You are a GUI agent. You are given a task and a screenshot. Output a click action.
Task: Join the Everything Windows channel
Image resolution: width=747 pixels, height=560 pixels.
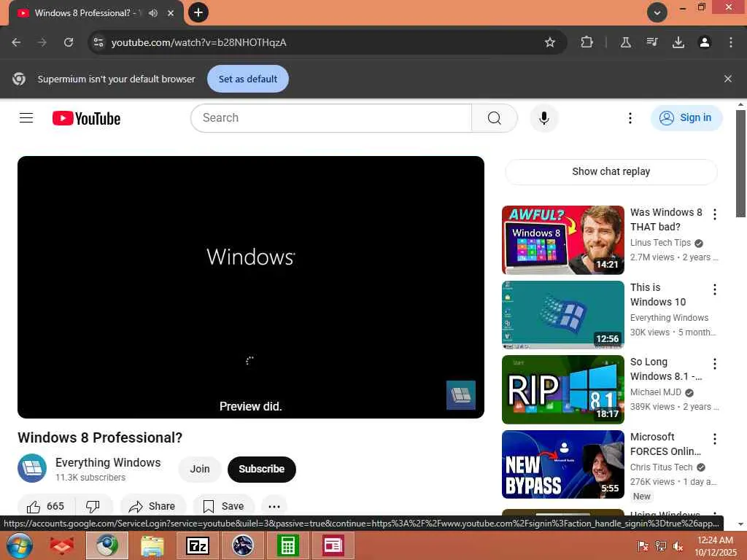pyautogui.click(x=200, y=469)
